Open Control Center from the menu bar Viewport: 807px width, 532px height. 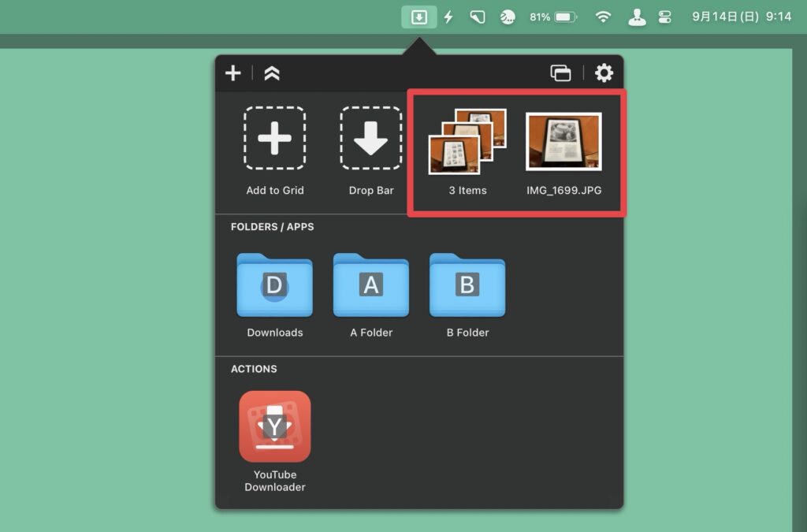pyautogui.click(x=664, y=17)
